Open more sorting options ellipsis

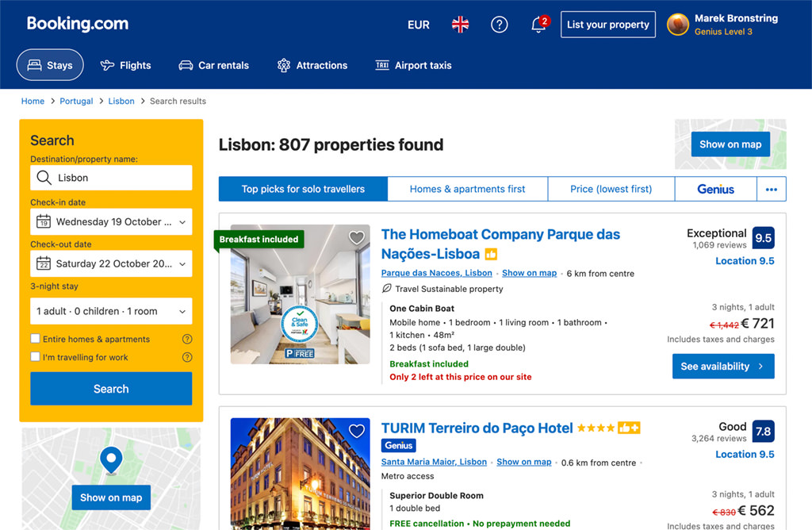771,189
